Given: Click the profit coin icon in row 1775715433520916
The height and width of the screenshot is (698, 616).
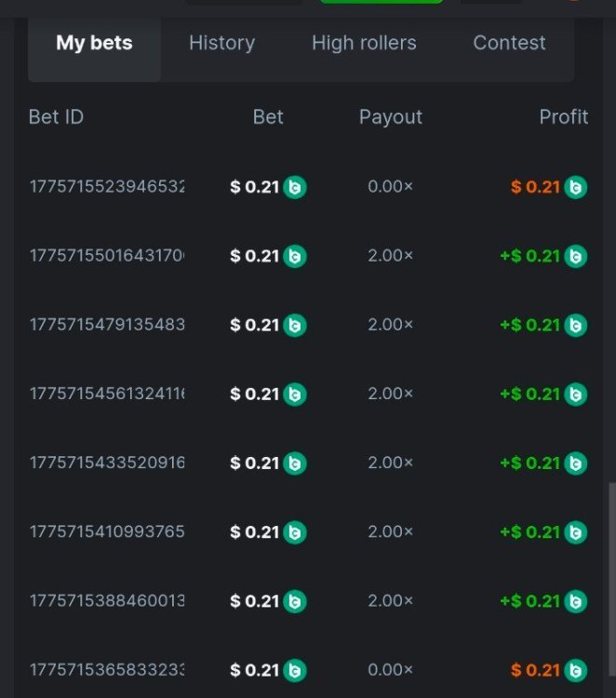Looking at the screenshot, I should (x=576, y=463).
